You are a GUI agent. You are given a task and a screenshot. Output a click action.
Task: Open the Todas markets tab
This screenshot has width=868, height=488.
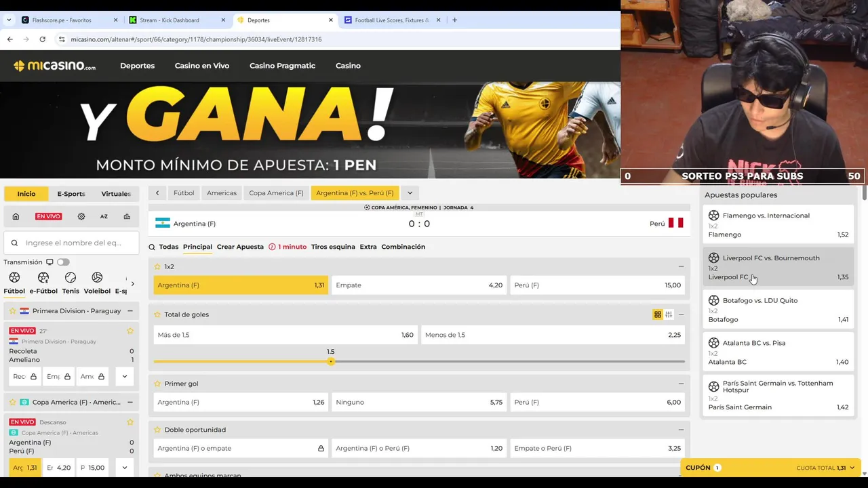tap(169, 247)
